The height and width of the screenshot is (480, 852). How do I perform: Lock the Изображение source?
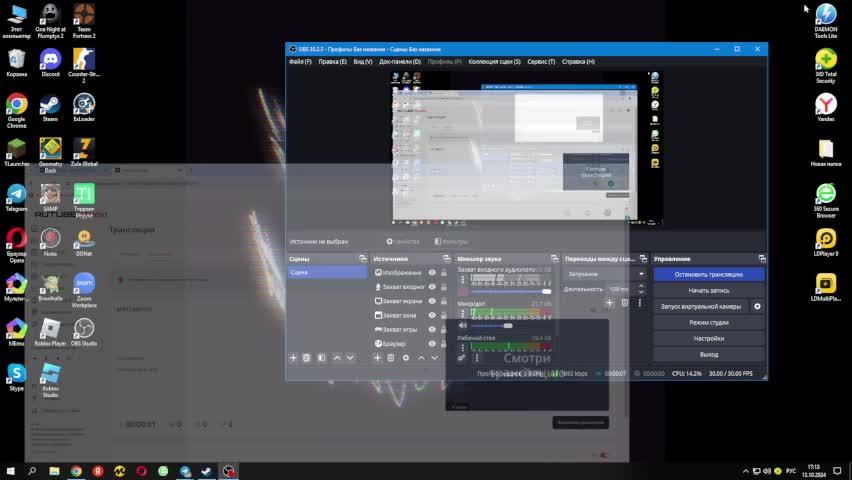click(x=444, y=273)
